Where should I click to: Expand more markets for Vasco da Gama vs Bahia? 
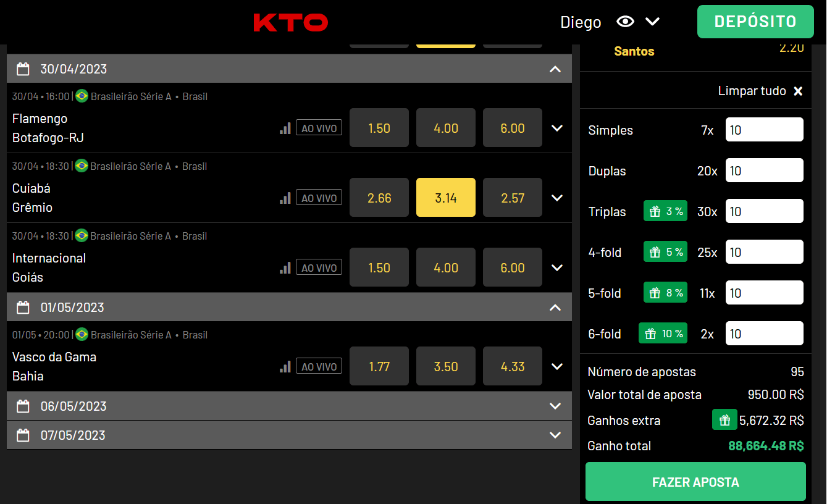(x=557, y=366)
